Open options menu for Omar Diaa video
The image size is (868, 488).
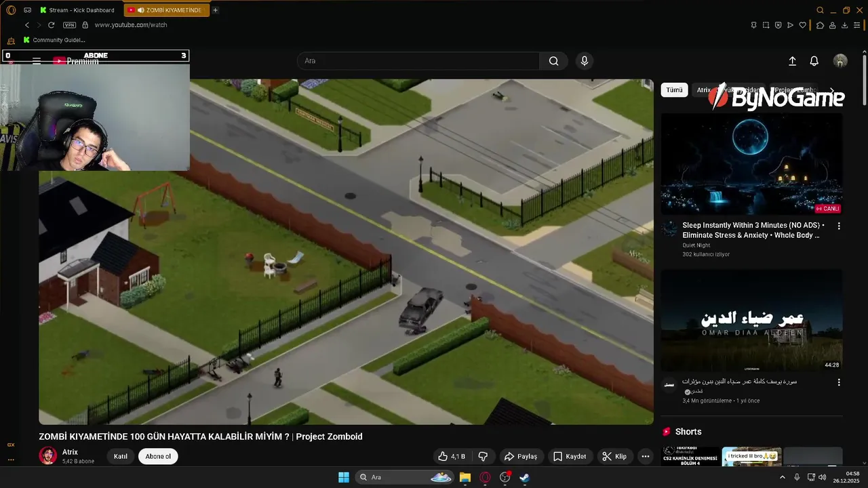click(839, 382)
